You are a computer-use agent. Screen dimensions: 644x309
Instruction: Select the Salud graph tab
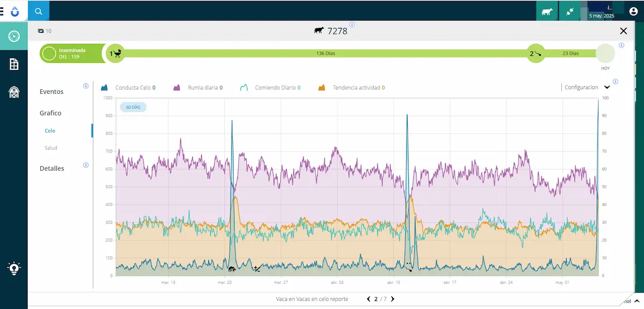(50, 148)
